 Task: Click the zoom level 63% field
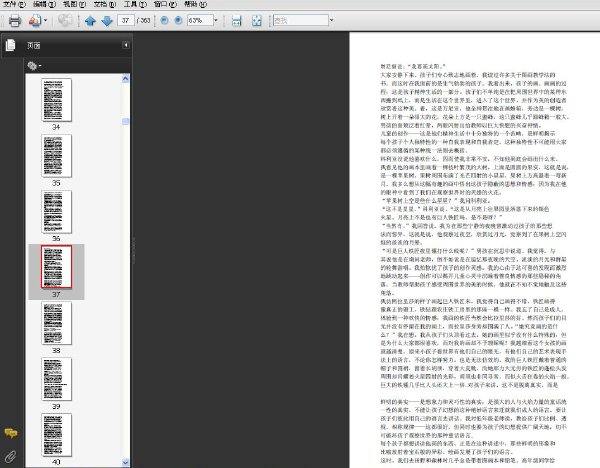click(x=200, y=20)
